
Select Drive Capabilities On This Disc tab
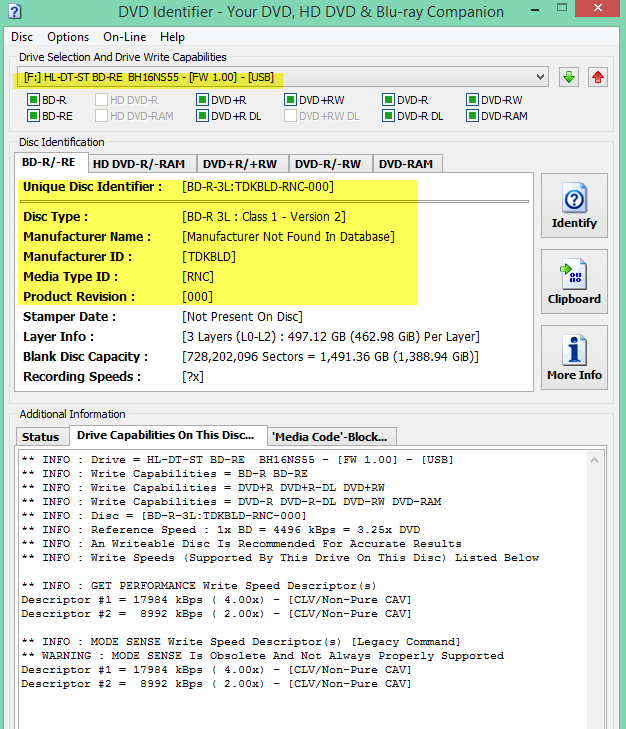pos(166,435)
